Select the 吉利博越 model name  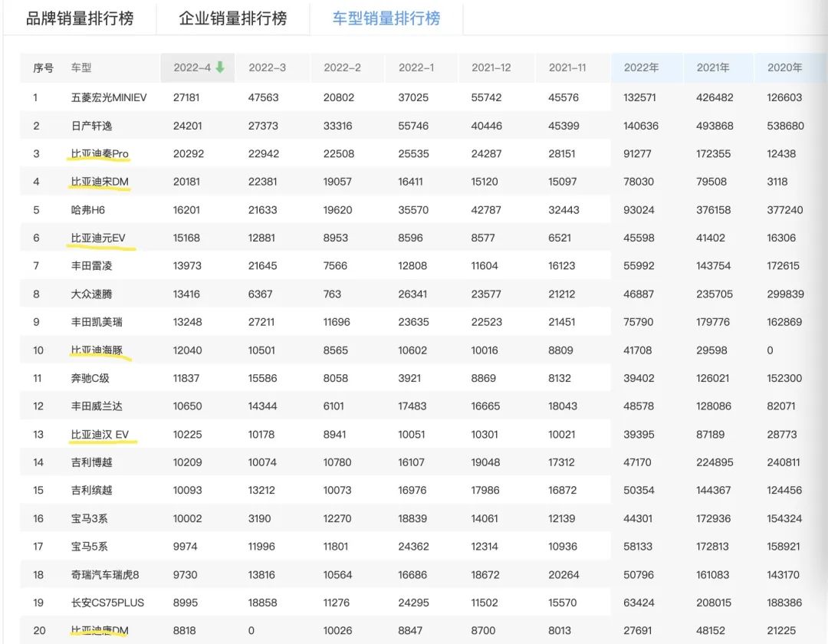coord(91,462)
